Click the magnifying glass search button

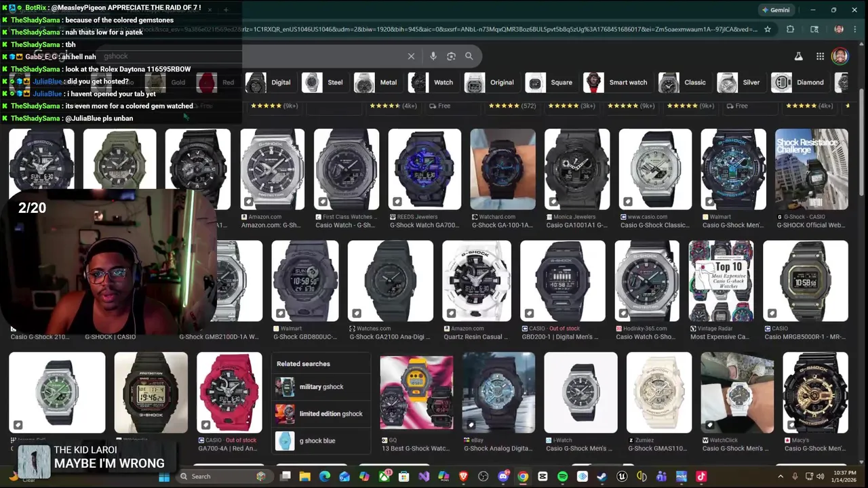click(x=469, y=56)
